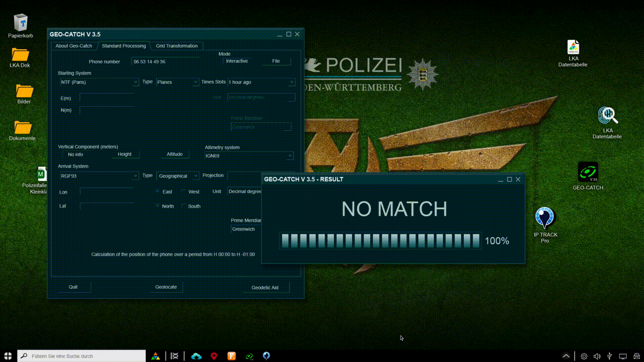Screen dimensions: 644x362
Task: Click the Phone number input field
Action: [166, 61]
